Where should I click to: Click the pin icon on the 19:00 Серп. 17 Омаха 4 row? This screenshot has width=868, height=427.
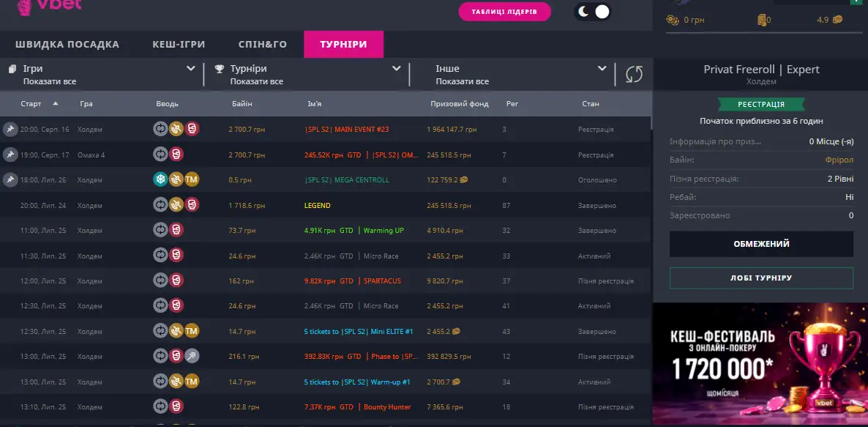click(10, 155)
